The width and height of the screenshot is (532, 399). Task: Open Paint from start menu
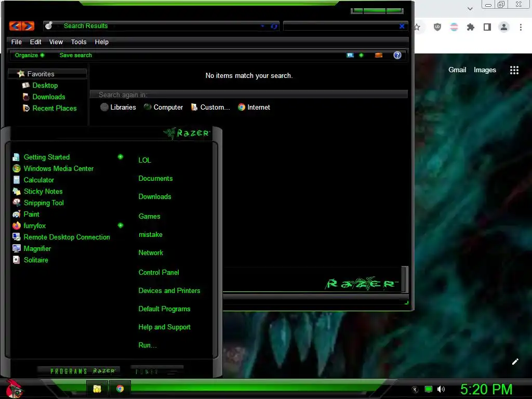pos(31,215)
